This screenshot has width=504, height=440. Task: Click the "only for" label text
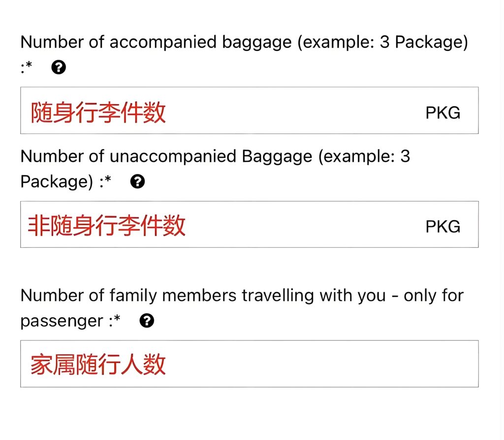pyautogui.click(x=434, y=296)
